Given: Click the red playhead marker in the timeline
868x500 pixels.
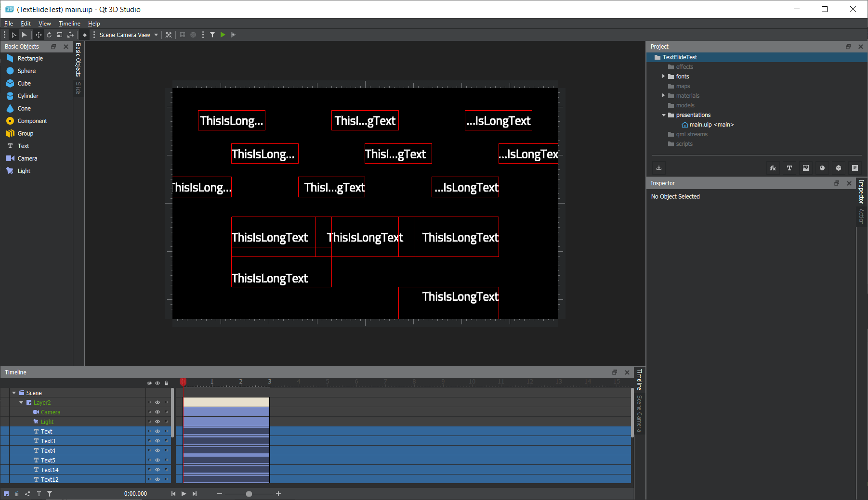Looking at the screenshot, I should tap(183, 382).
